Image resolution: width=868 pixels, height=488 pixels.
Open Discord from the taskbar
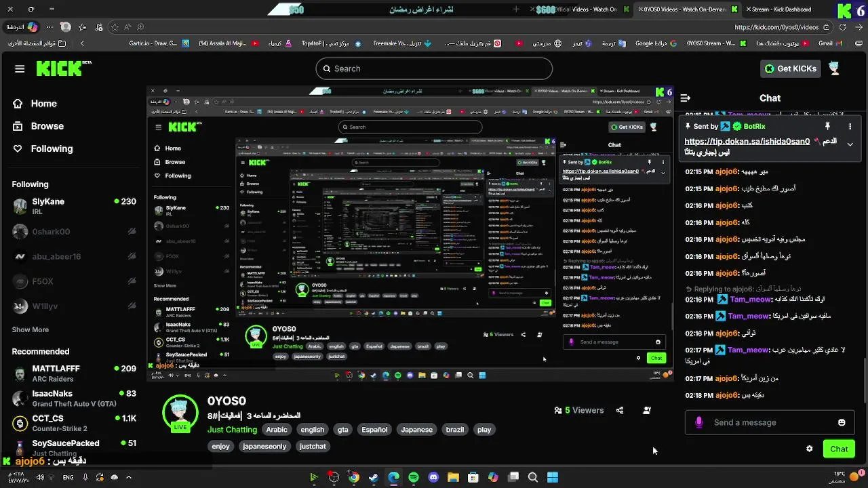pos(433,477)
